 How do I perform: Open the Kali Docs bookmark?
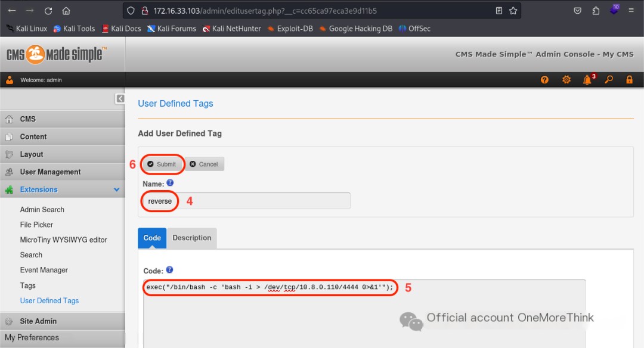(x=122, y=29)
